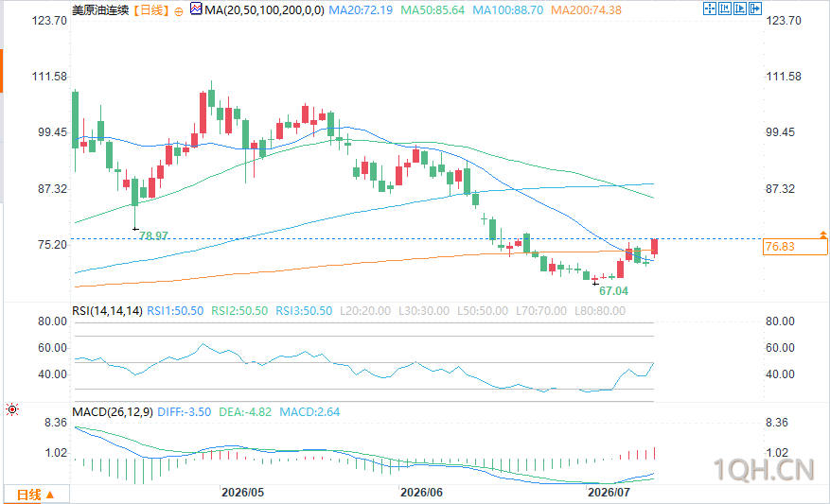Select the 美原油连续 instrument title
The height and width of the screenshot is (504, 830).
(x=100, y=10)
